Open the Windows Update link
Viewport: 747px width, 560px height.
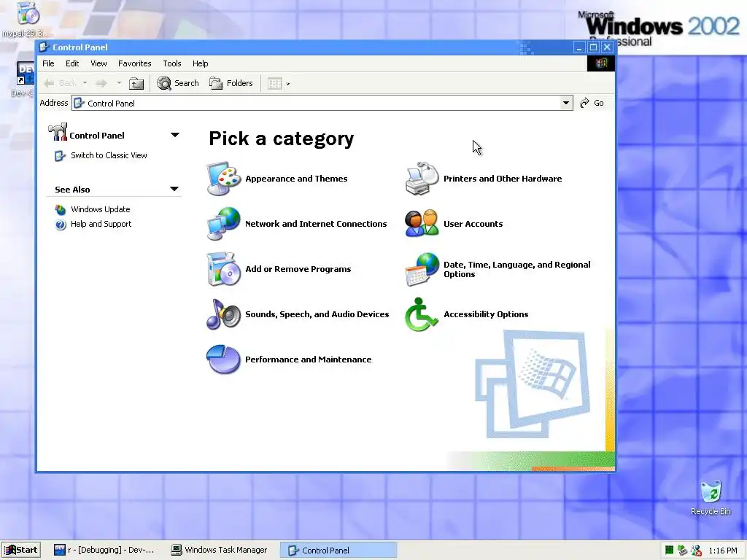click(100, 209)
